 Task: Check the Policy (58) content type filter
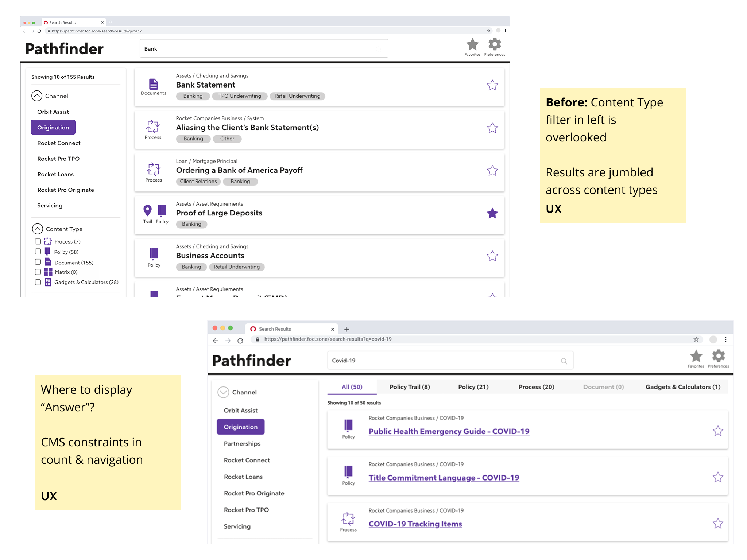point(38,252)
